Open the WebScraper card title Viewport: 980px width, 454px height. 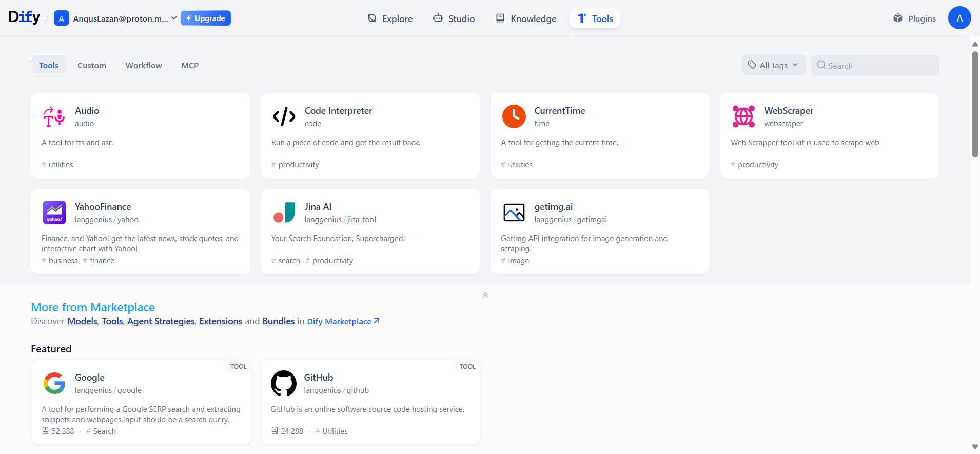789,111
